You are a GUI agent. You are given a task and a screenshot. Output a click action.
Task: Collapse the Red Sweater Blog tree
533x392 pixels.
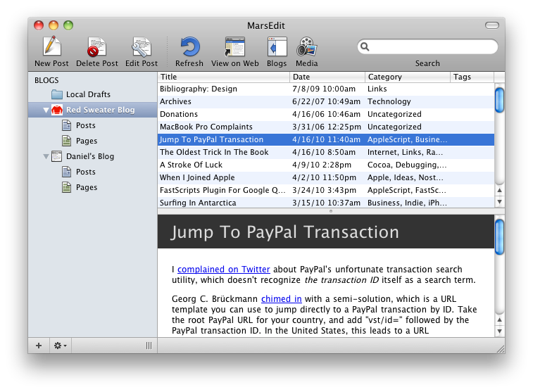tap(46, 110)
